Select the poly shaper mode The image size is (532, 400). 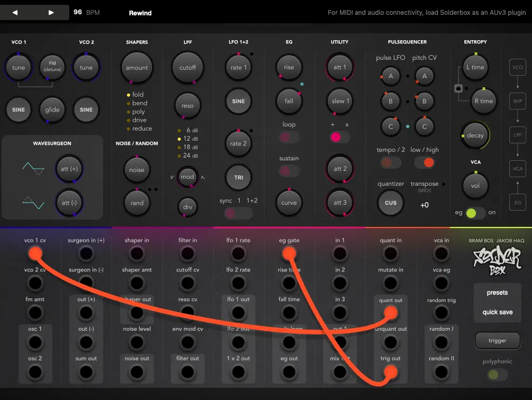[136, 111]
